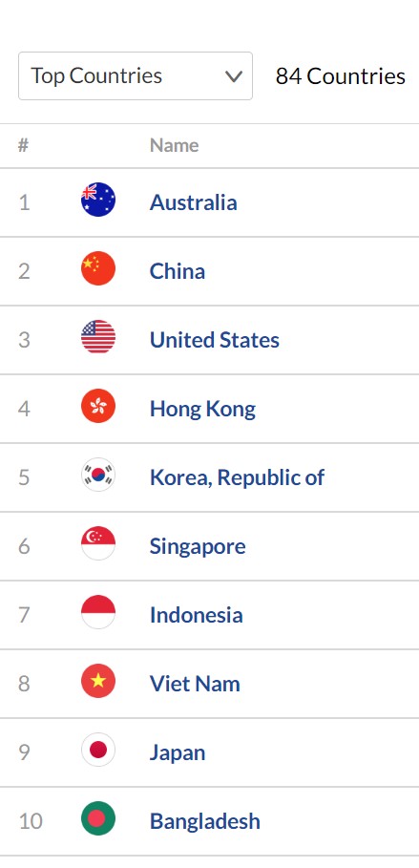Click the Singapore flag icon
Screen dimensions: 419x868
pos(98,543)
